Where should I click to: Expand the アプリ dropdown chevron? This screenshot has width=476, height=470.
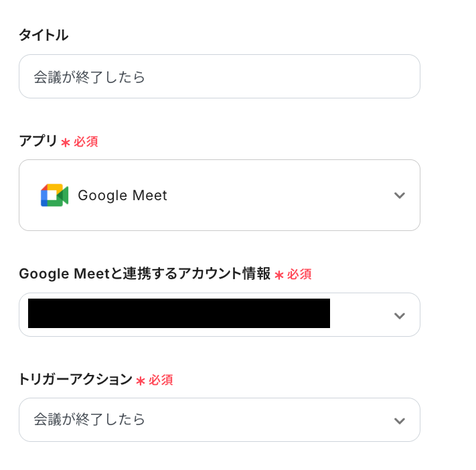[x=400, y=195]
